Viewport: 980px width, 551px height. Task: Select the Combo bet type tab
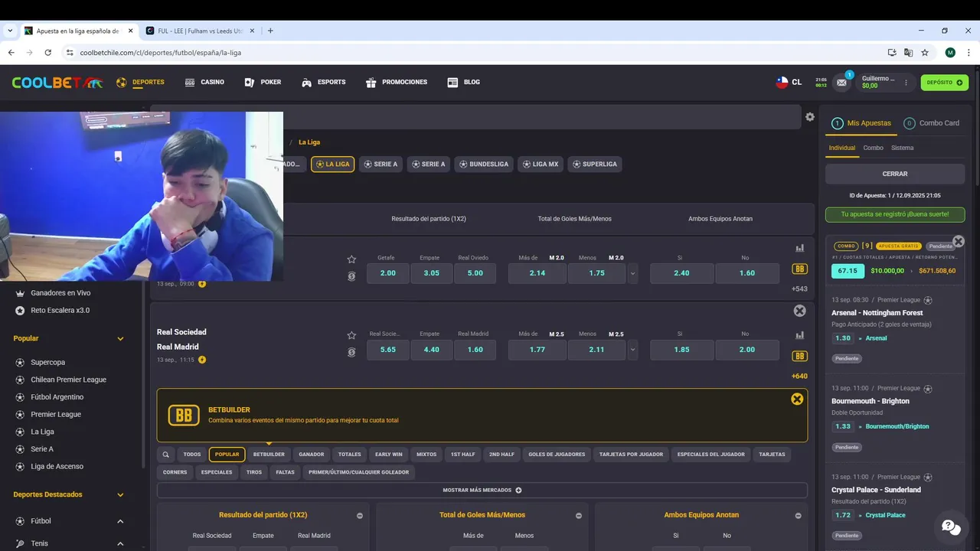pyautogui.click(x=873, y=148)
